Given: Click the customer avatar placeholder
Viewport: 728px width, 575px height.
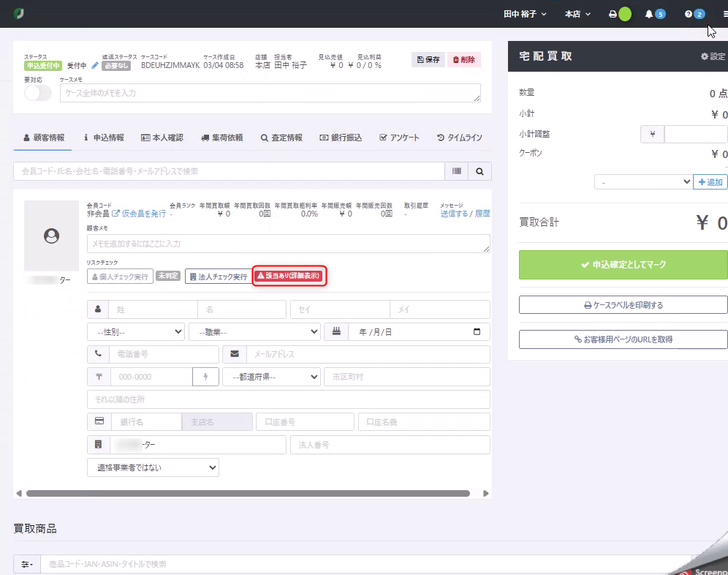Looking at the screenshot, I should pos(52,236).
